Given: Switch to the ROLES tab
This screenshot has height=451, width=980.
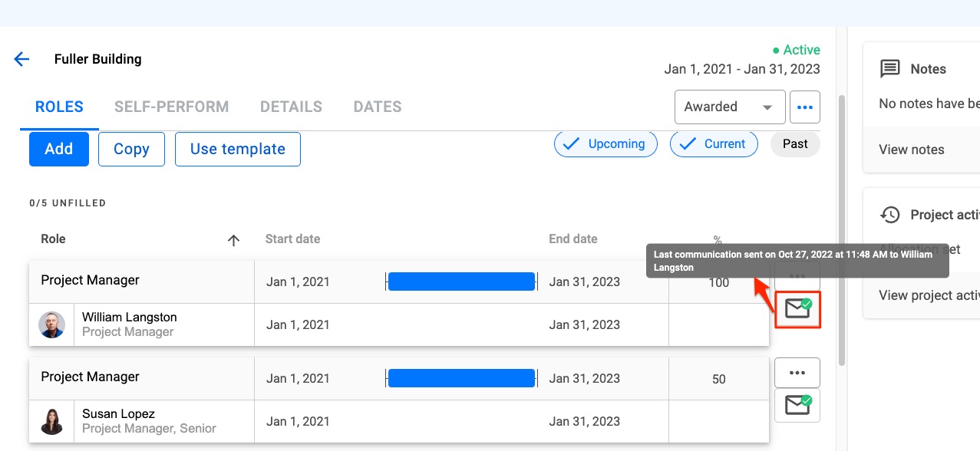Looking at the screenshot, I should pyautogui.click(x=59, y=107).
